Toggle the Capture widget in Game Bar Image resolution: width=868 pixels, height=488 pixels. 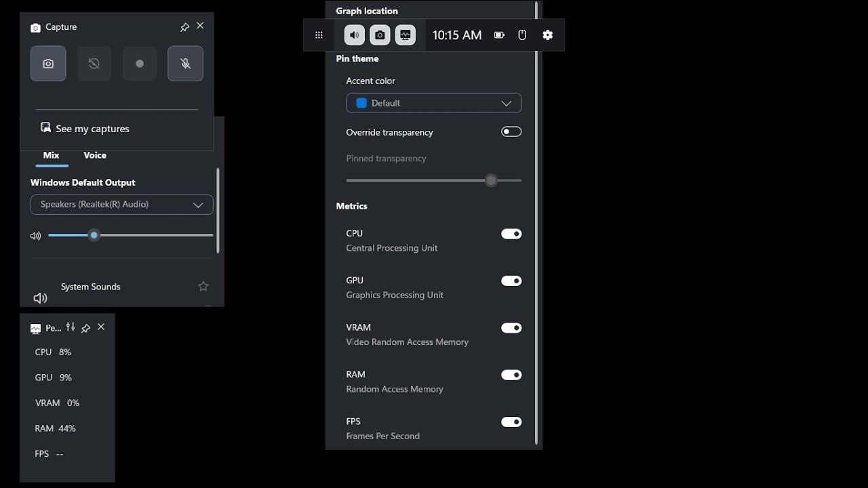380,35
